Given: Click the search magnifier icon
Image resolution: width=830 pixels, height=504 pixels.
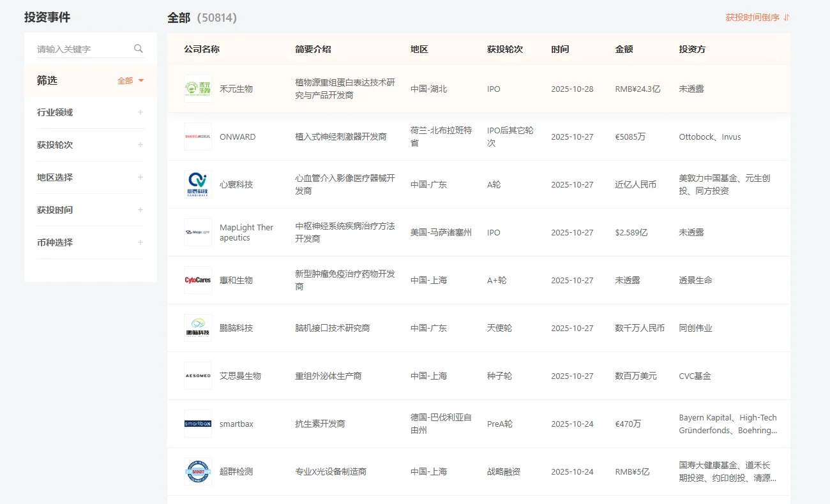Looking at the screenshot, I should tap(138, 48).
